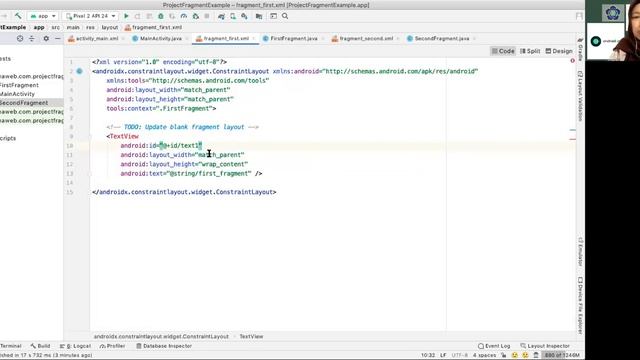Screen dimensions: 640x360
Task: Click the Apply Code Changes icon
Action: (x=149, y=16)
